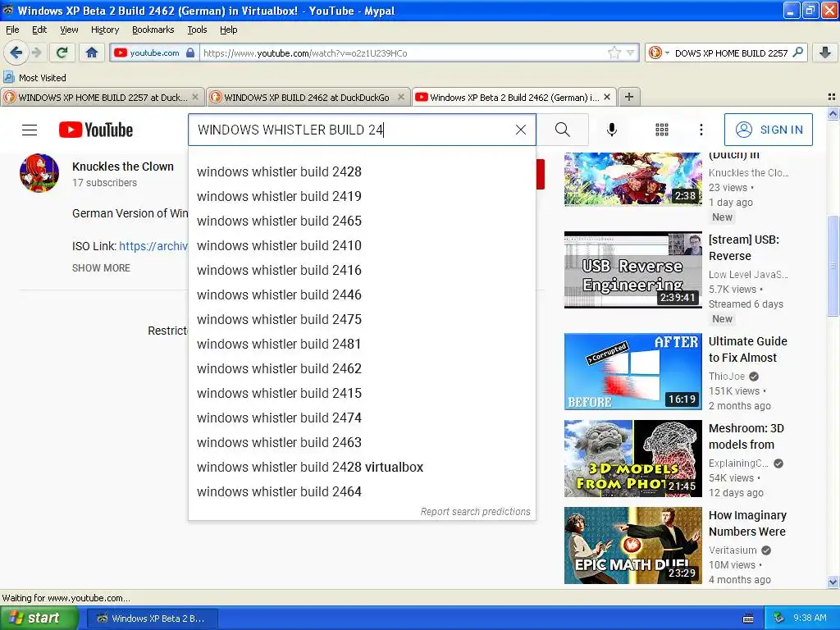This screenshot has width=840, height=630.
Task: Select Windows XP Beta 2 taskbar button
Action: (x=152, y=619)
